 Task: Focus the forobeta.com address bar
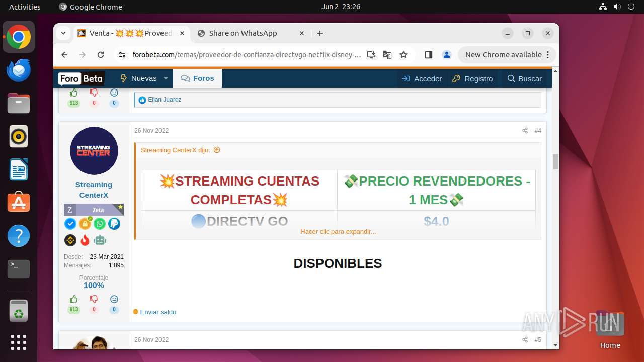point(247,55)
